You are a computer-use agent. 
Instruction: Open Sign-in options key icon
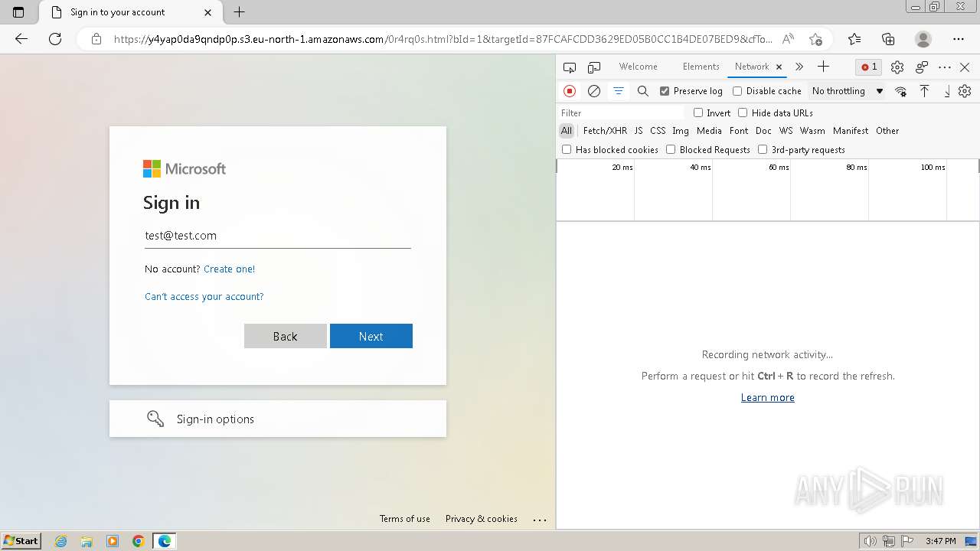click(x=155, y=419)
